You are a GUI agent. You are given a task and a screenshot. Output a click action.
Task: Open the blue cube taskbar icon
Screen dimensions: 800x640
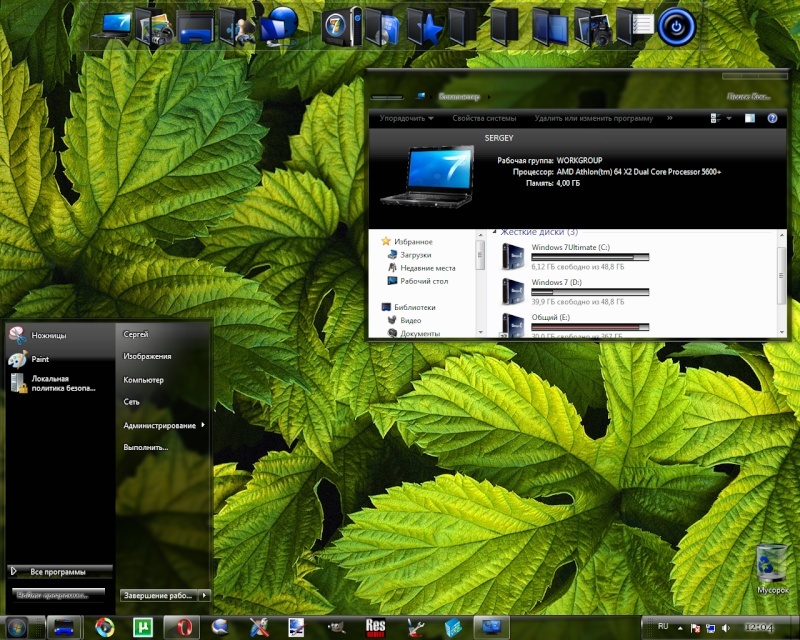click(x=453, y=628)
